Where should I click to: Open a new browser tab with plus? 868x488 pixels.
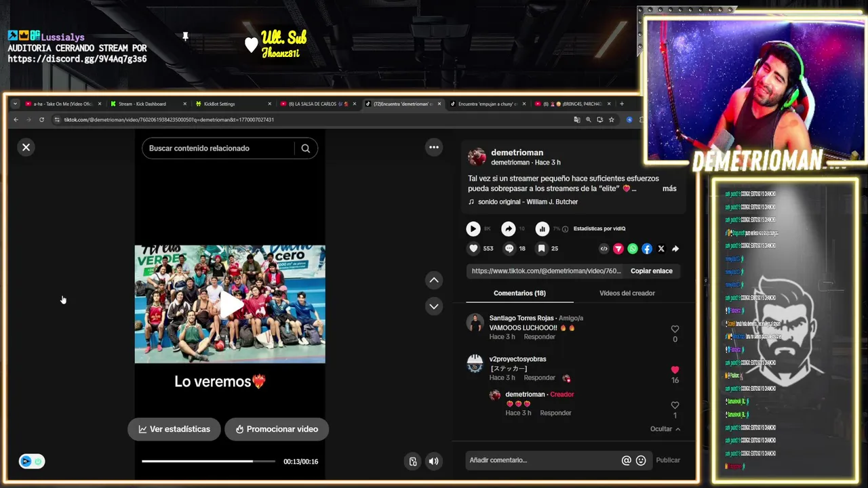622,104
